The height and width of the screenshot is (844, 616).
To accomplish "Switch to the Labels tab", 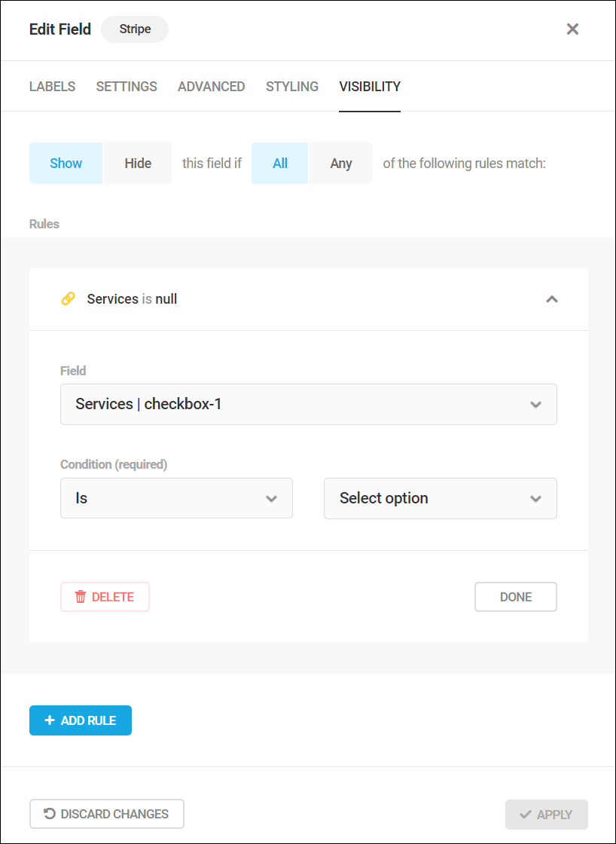I will click(x=52, y=87).
